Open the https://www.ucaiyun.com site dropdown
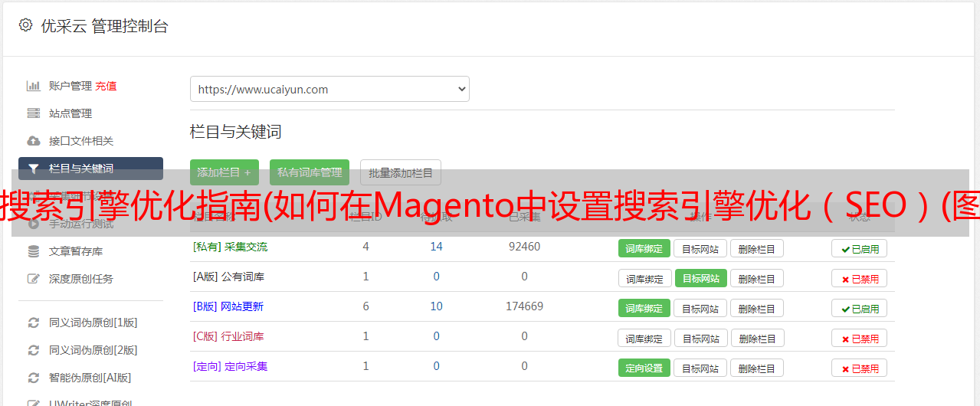This screenshot has height=406, width=980. [x=329, y=89]
